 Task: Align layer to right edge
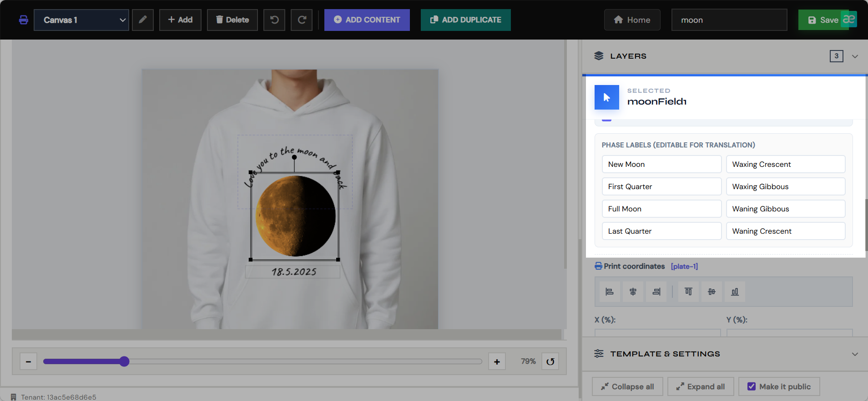[656, 292]
